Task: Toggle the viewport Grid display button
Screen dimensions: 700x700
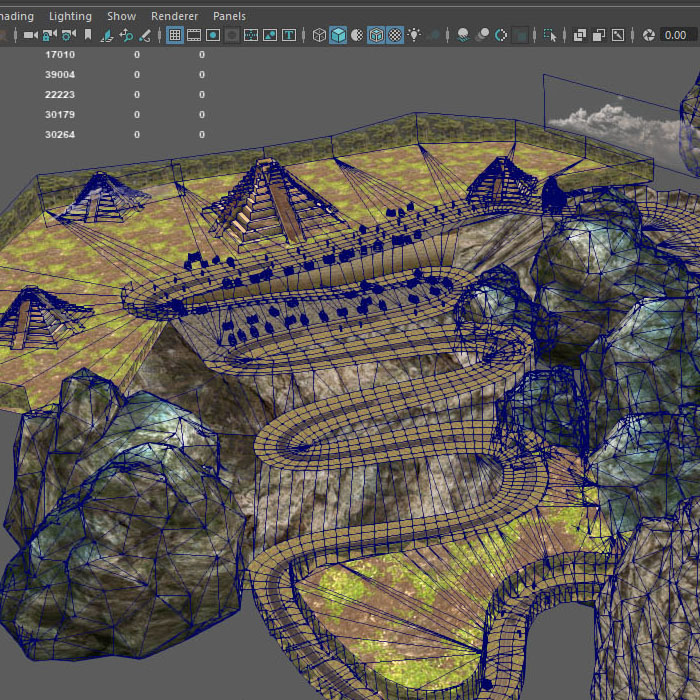Action: point(174,35)
